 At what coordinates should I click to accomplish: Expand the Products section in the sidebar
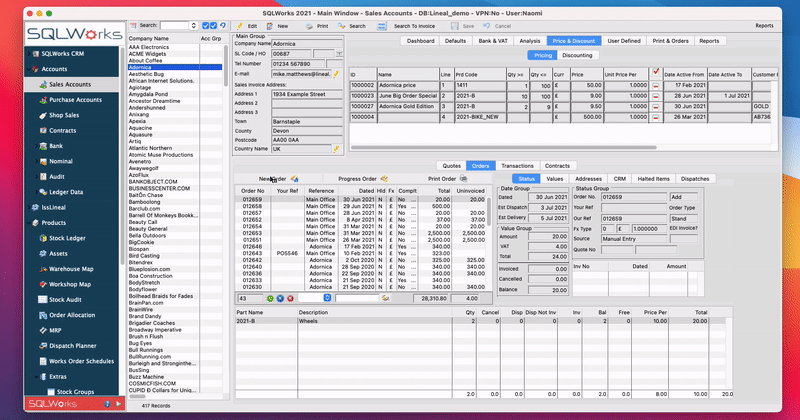click(54, 222)
